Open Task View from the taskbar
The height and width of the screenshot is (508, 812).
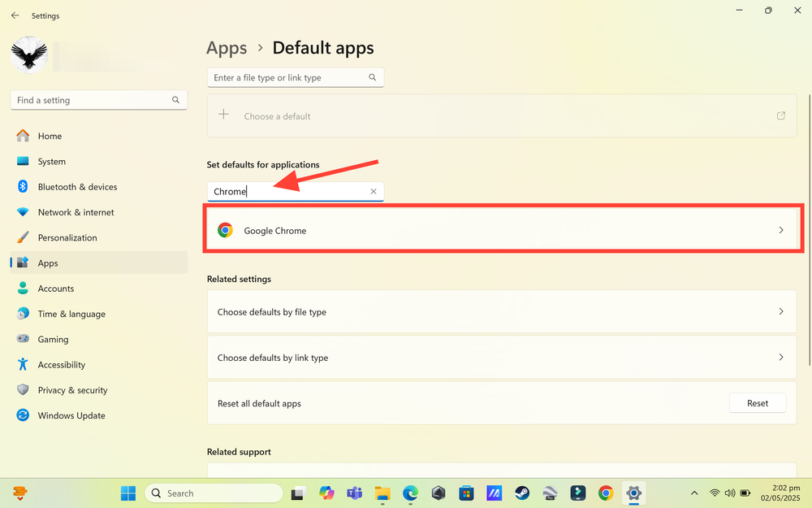pos(298,493)
